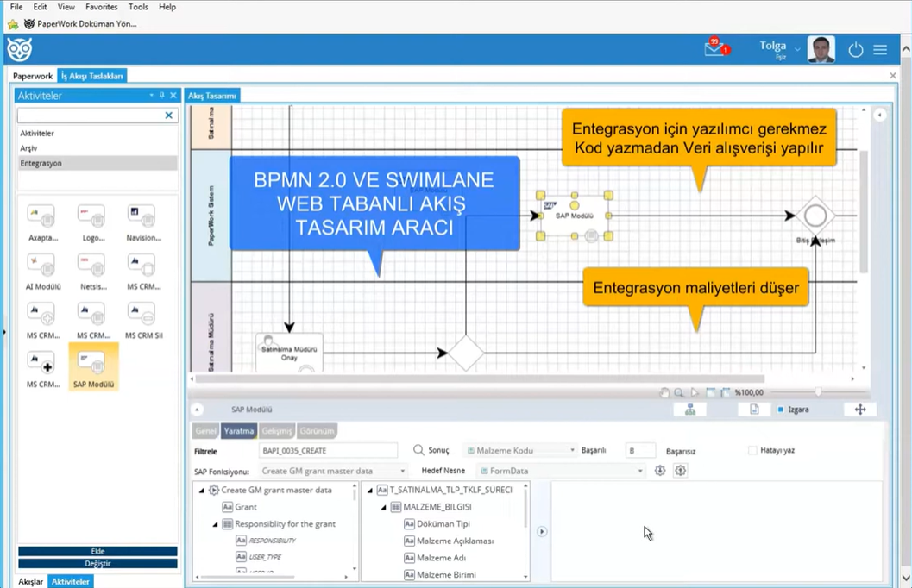
Task: Select the MS CRM Sil activity icon
Action: point(142,314)
